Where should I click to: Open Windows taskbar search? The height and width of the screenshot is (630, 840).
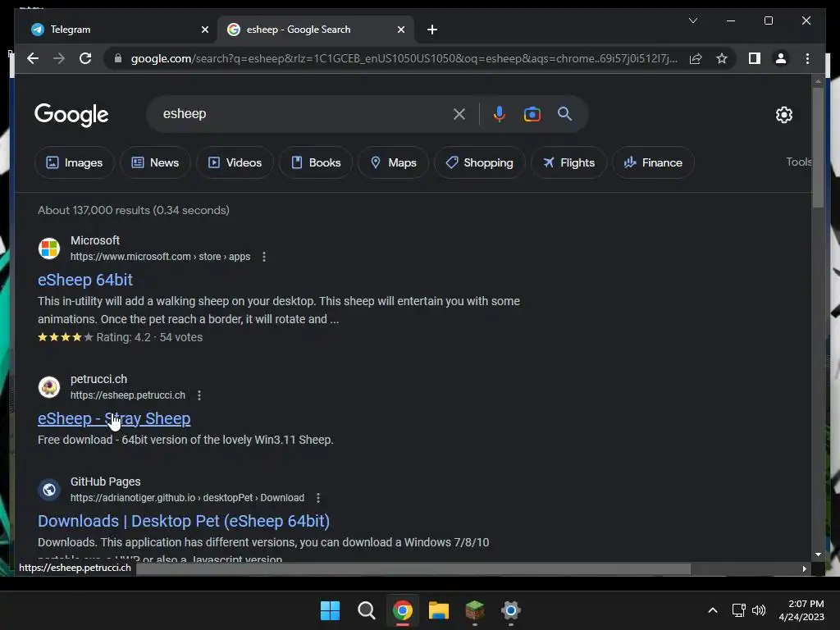click(367, 610)
